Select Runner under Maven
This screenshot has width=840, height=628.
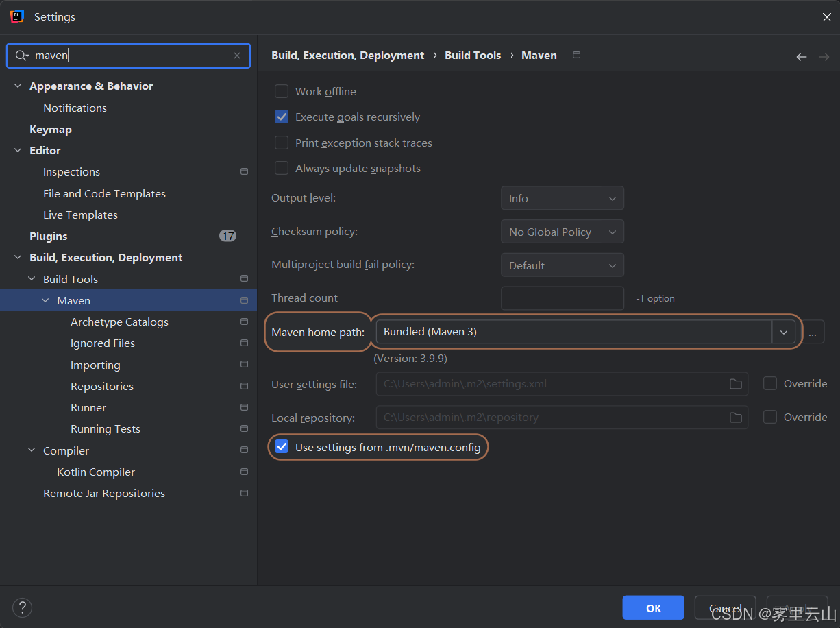point(88,407)
